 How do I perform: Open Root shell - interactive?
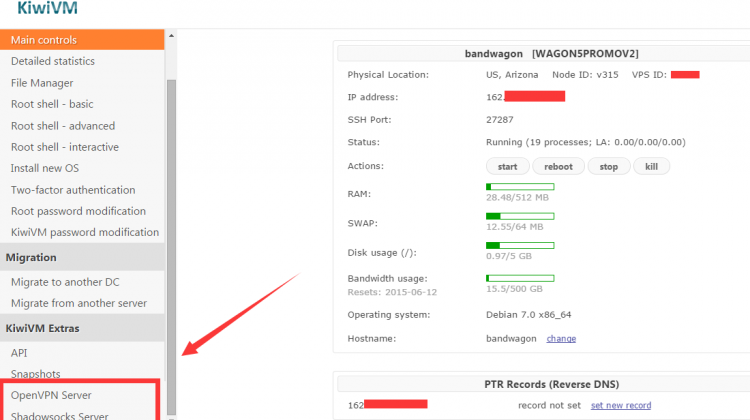[65, 147]
